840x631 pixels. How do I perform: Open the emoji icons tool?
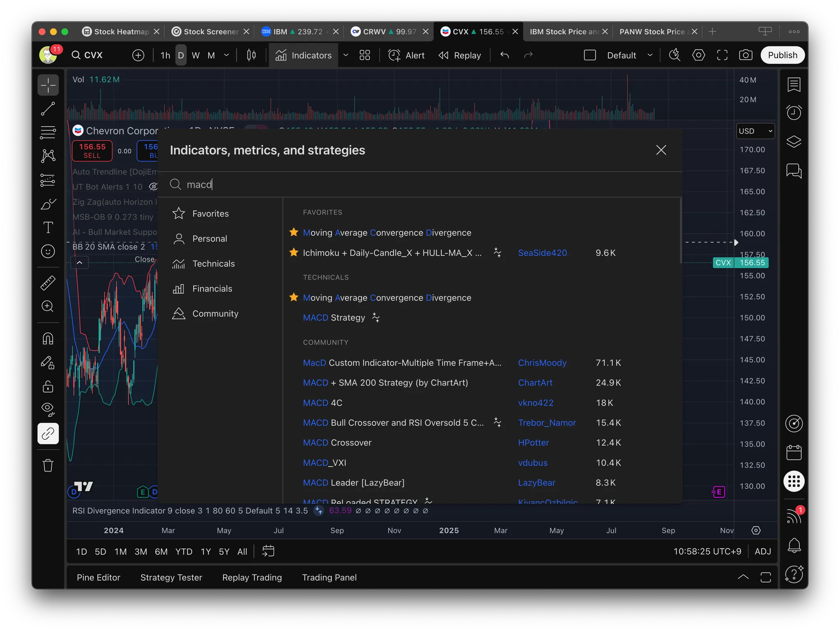pyautogui.click(x=48, y=251)
